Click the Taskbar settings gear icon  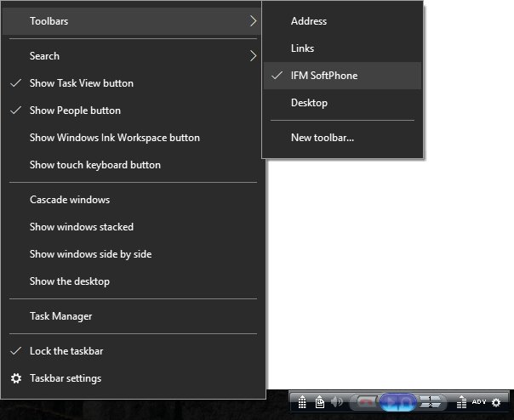coord(16,378)
